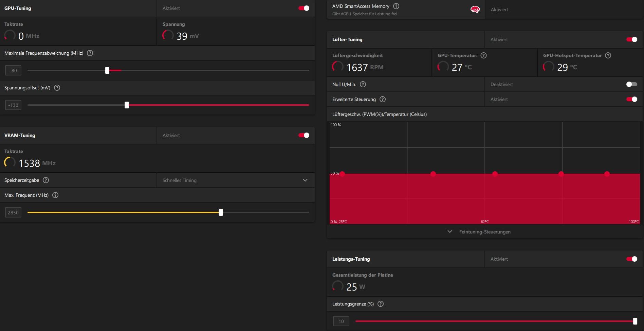Open help icon beside Speicherzeitgabe
This screenshot has width=644, height=331.
[x=46, y=180]
